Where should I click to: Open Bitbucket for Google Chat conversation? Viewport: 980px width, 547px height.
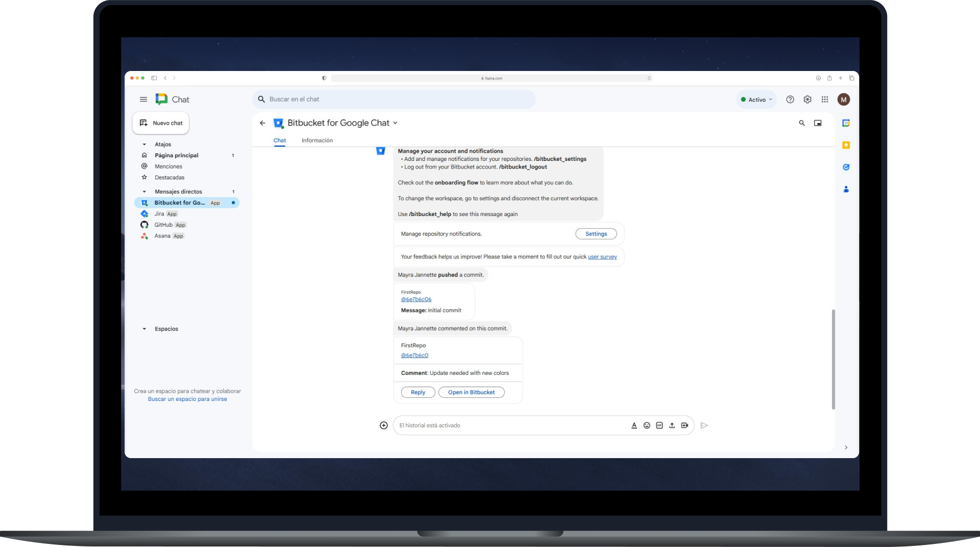coord(187,203)
